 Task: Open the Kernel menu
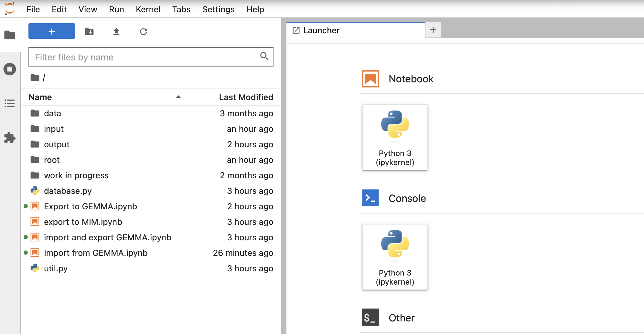(148, 9)
